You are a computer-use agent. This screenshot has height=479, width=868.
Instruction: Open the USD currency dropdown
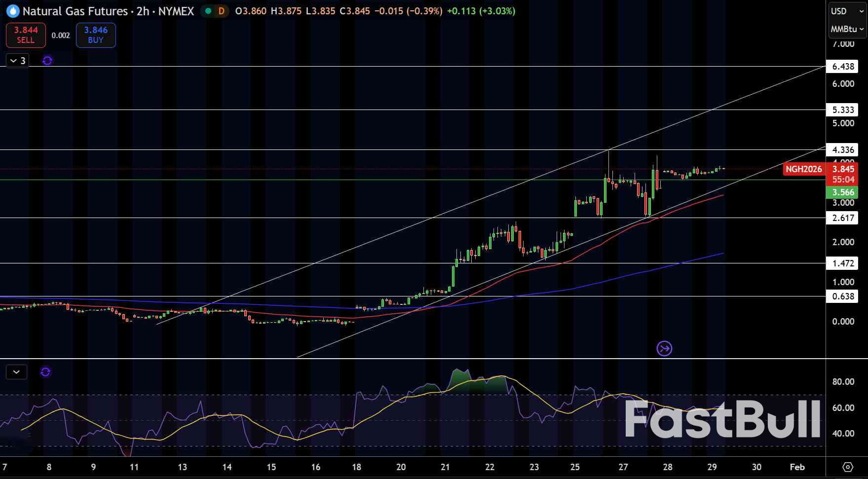pyautogui.click(x=847, y=11)
